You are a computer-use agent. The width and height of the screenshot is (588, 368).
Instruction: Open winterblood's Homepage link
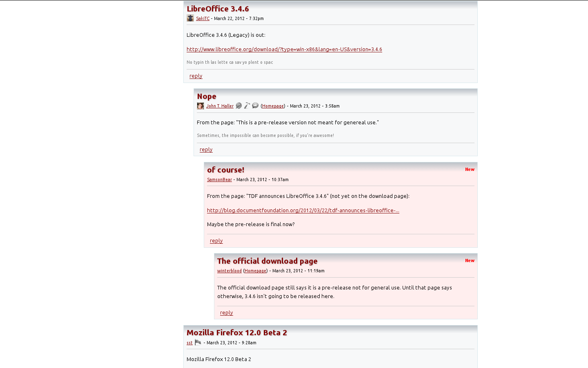(x=255, y=271)
